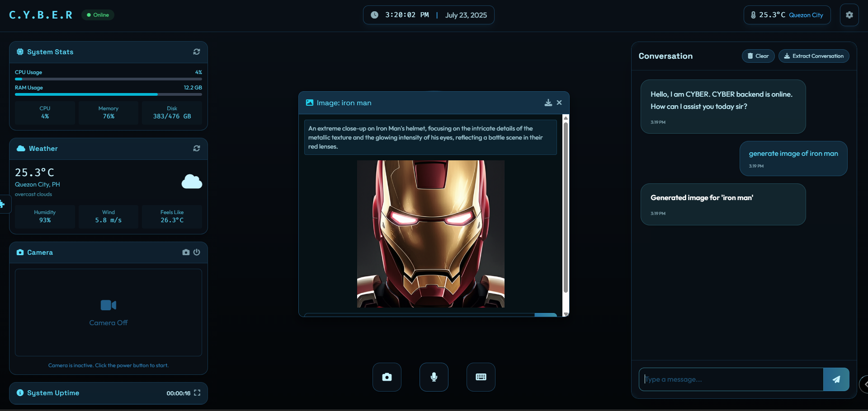Click the Conversation panel heading

[x=665, y=56]
